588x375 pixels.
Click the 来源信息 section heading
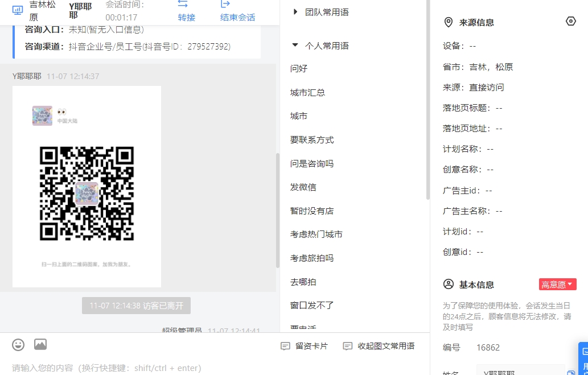click(476, 23)
